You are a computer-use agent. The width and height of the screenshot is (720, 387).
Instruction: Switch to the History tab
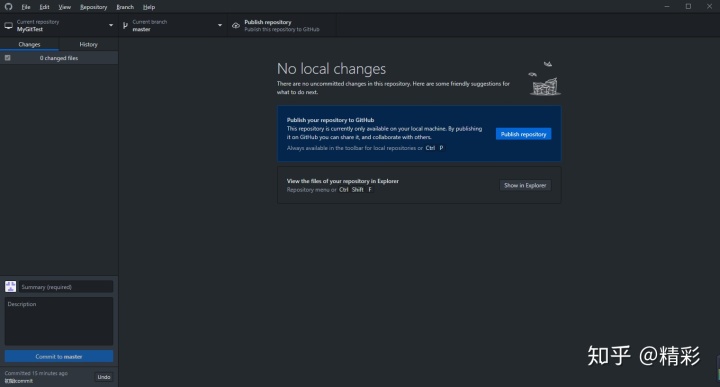pos(88,44)
